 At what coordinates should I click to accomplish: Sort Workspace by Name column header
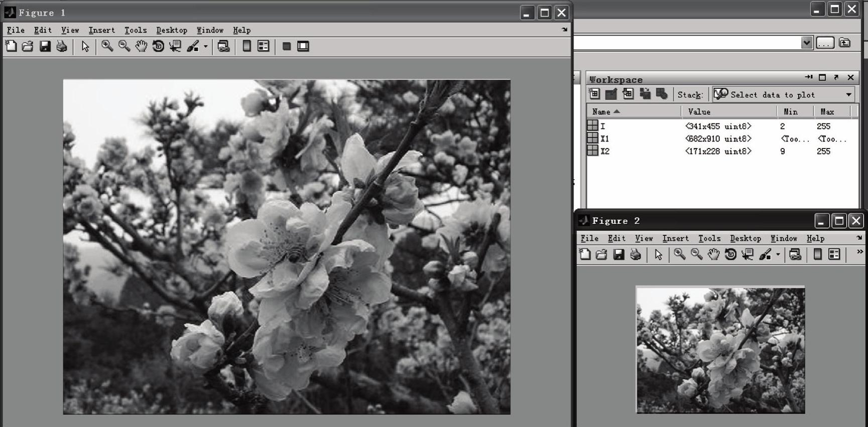coord(634,111)
